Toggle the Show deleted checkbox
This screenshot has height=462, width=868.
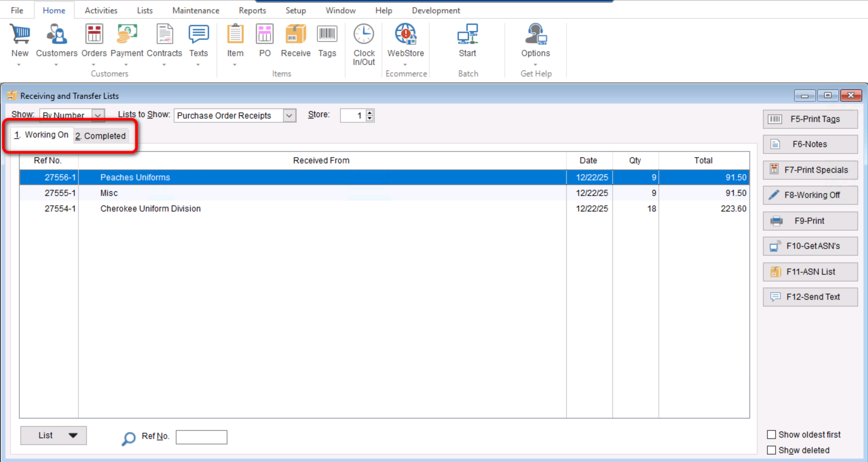pyautogui.click(x=772, y=450)
